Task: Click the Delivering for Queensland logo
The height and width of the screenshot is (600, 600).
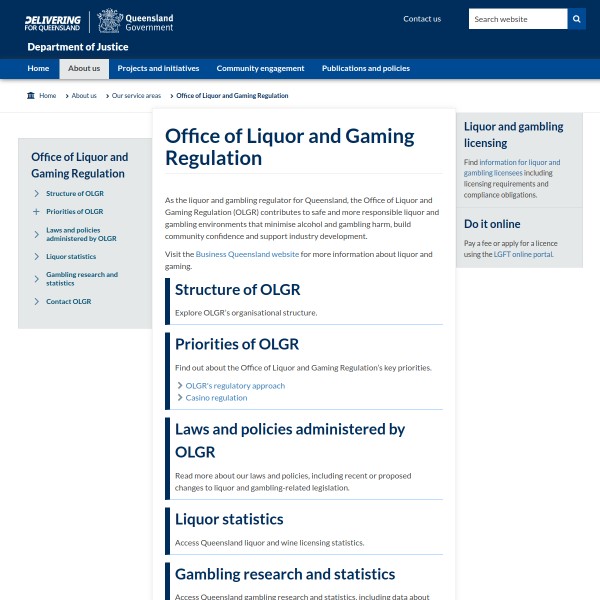Action: tap(52, 21)
